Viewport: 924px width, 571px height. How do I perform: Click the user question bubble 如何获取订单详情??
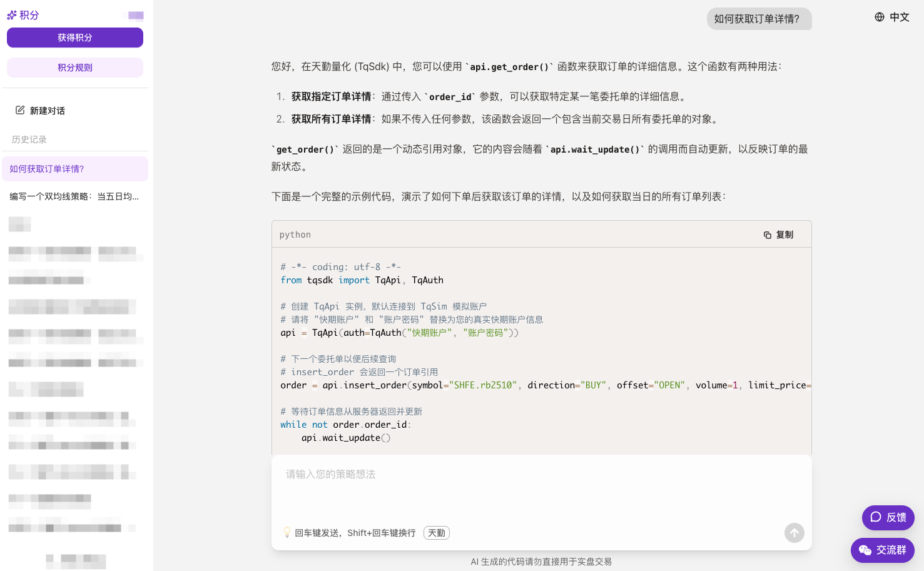click(759, 19)
